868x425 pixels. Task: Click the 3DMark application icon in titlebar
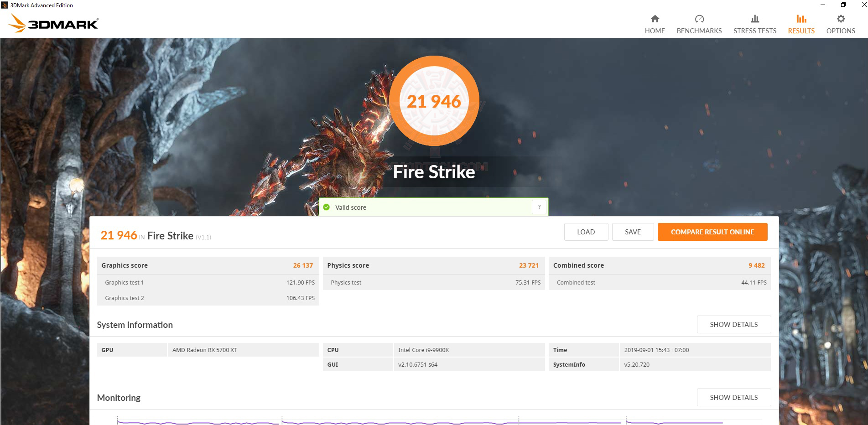pyautogui.click(x=5, y=5)
